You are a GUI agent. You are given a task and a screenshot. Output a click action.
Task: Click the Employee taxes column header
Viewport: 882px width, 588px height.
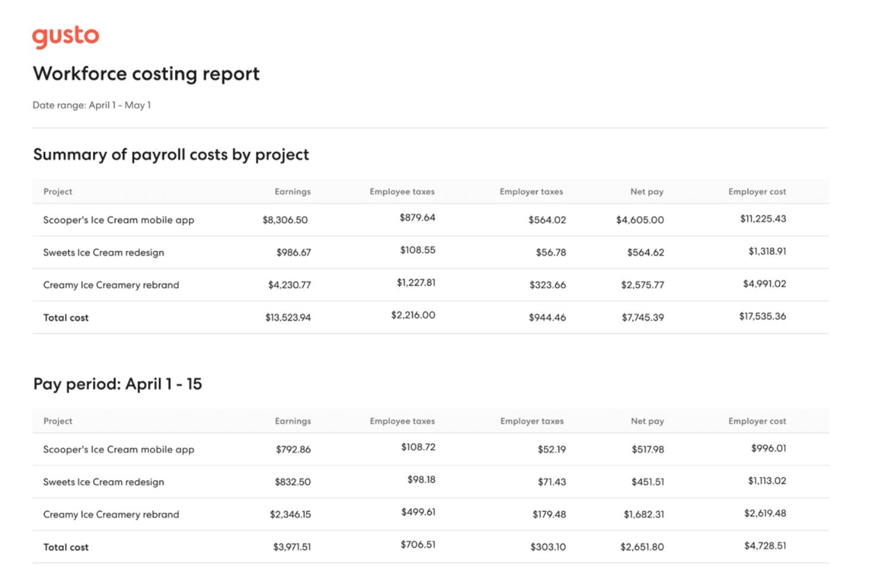[402, 191]
